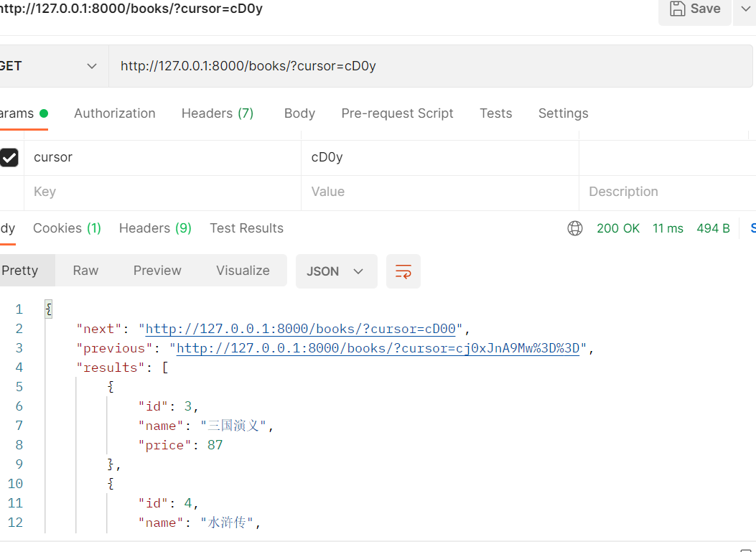Select the Preview response view
Viewport: 756px width, 552px height.
click(x=157, y=271)
